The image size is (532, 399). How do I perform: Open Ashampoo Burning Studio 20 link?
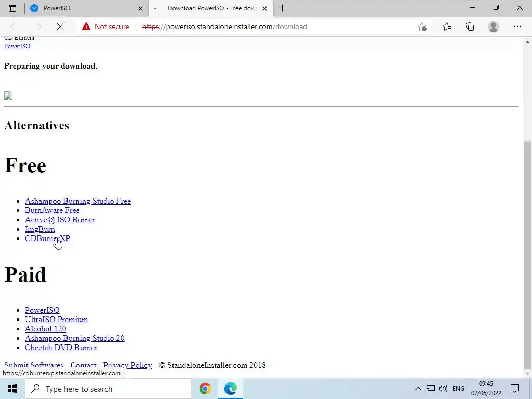coord(75,338)
